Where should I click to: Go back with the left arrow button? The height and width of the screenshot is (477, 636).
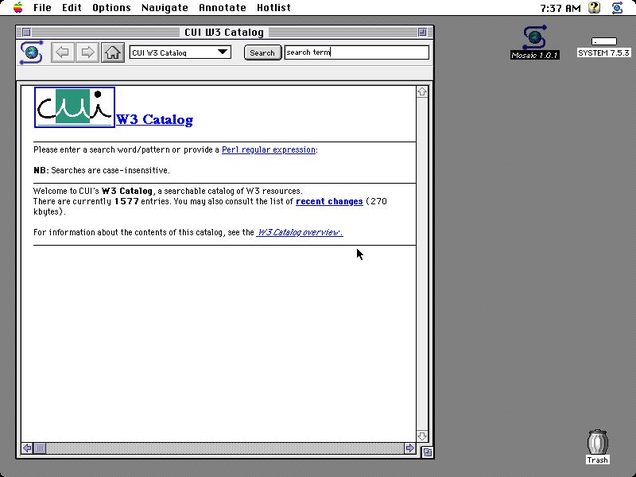[62, 52]
